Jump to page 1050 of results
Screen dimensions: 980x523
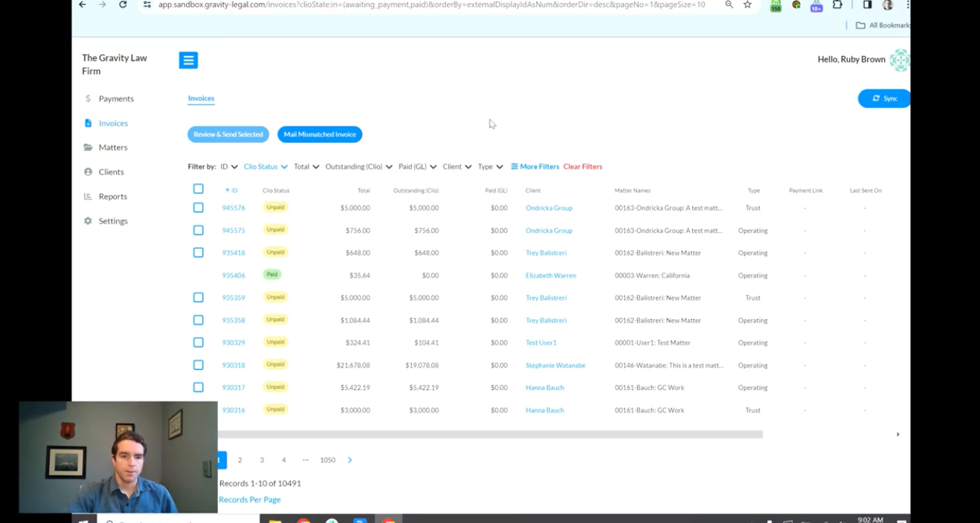[x=328, y=460]
